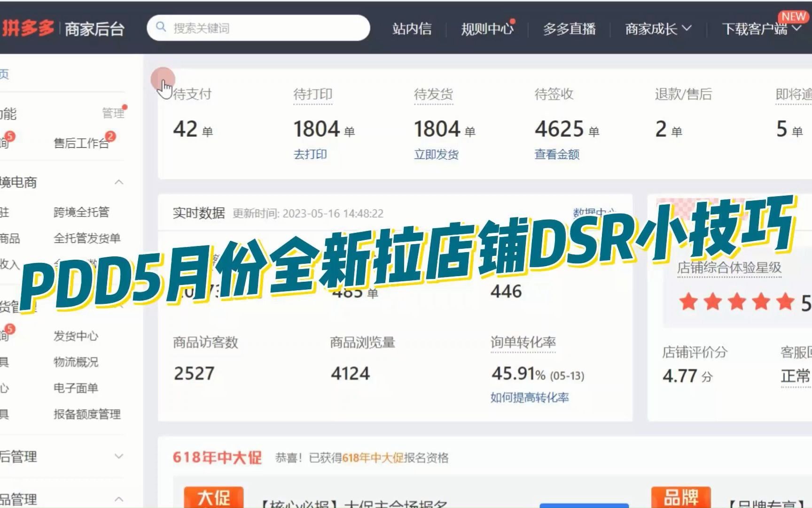Open 跨境全托管 sidebar item
The image size is (812, 508).
(x=81, y=212)
